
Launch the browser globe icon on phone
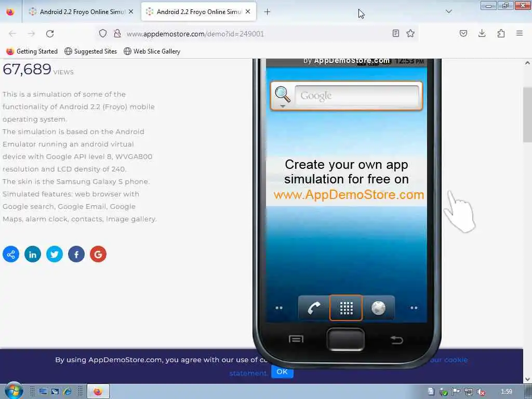pos(378,308)
